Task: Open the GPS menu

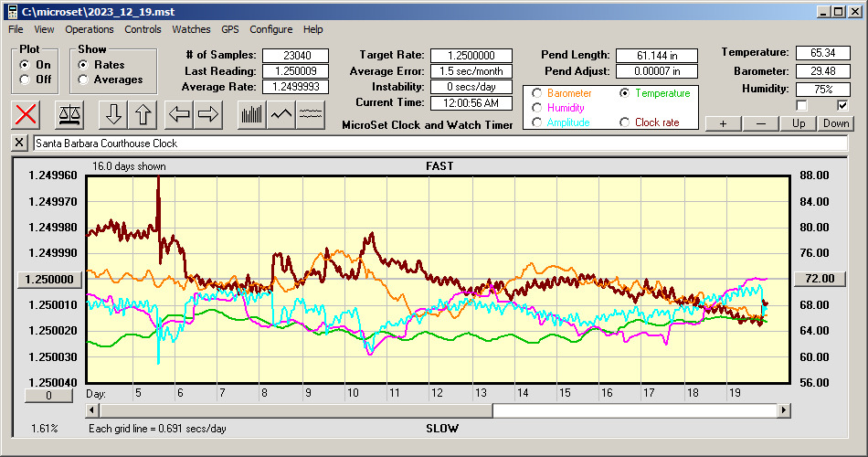Action: pyautogui.click(x=229, y=29)
